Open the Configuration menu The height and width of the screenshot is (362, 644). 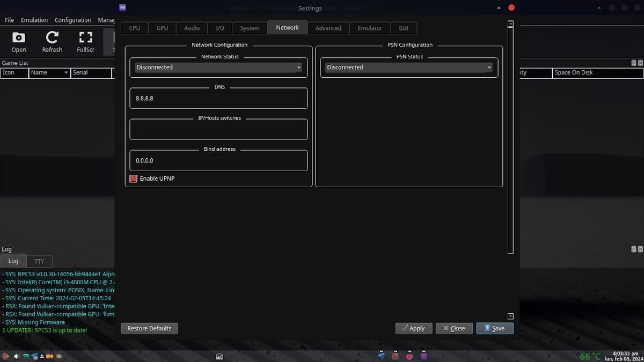(x=73, y=20)
